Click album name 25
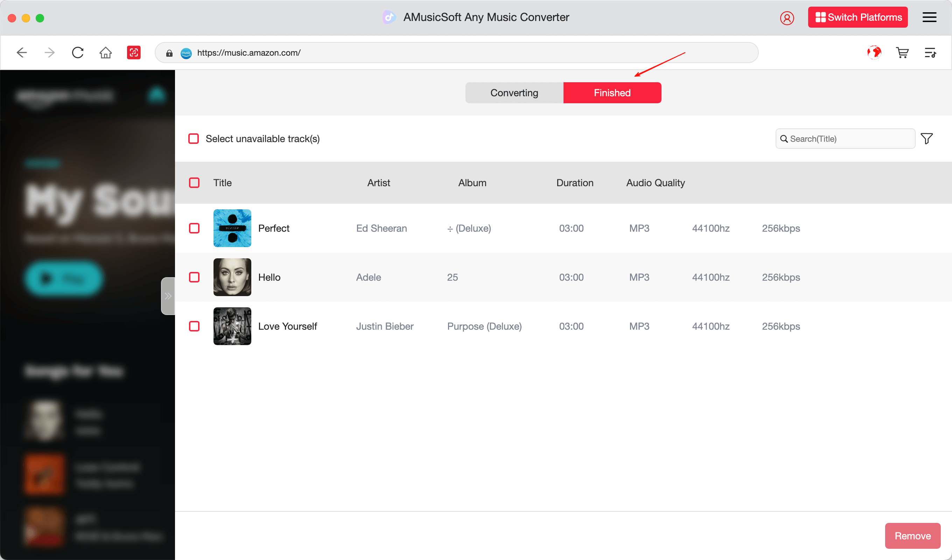This screenshot has height=560, width=952. (x=452, y=277)
